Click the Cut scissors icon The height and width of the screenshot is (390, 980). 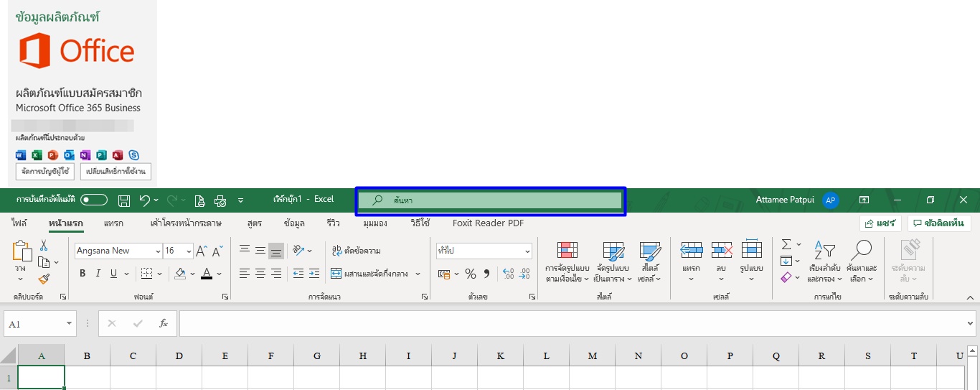click(x=44, y=246)
